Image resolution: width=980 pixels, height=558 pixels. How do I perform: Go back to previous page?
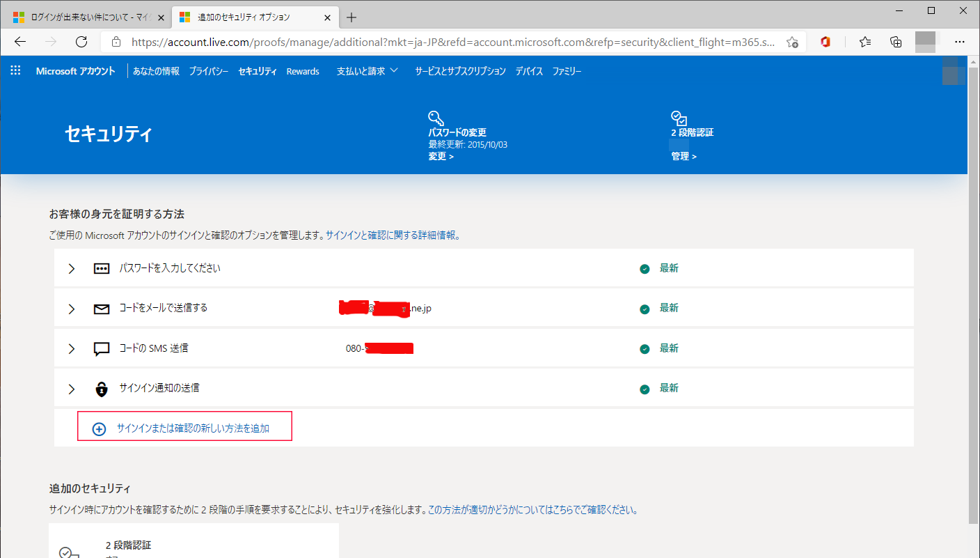(20, 42)
